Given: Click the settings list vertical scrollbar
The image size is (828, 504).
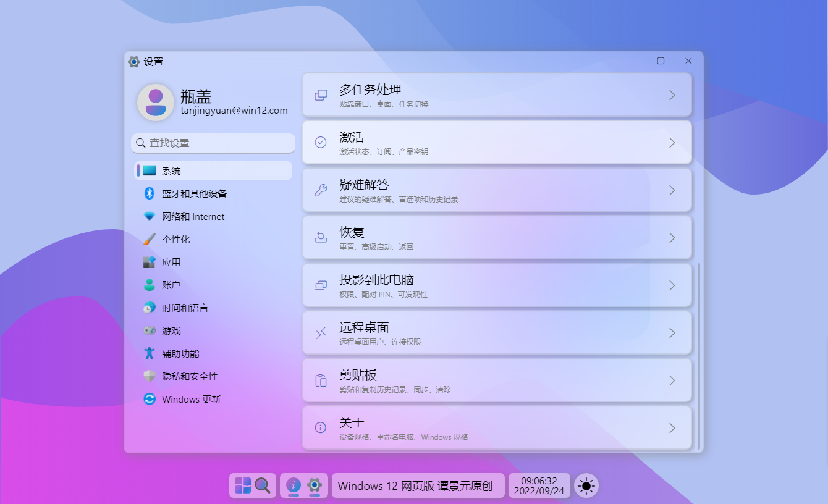Looking at the screenshot, I should click(x=699, y=356).
